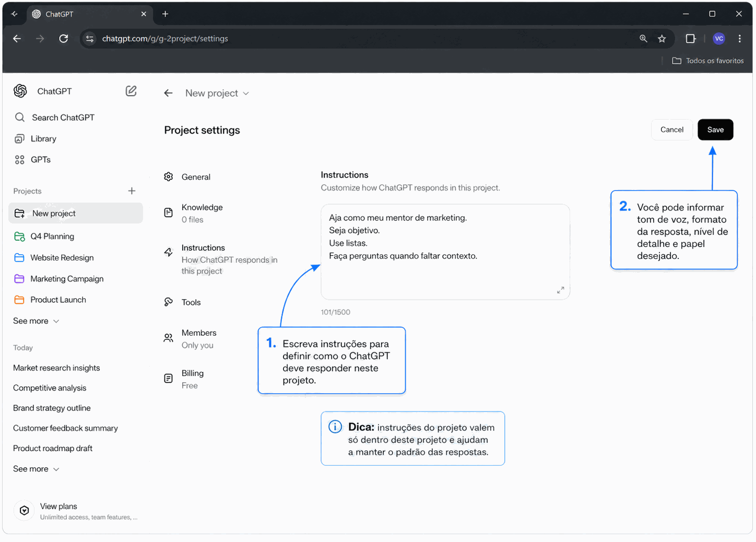The image size is (756, 542).
Task: Switch to the Tools settings section
Action: [x=191, y=302]
